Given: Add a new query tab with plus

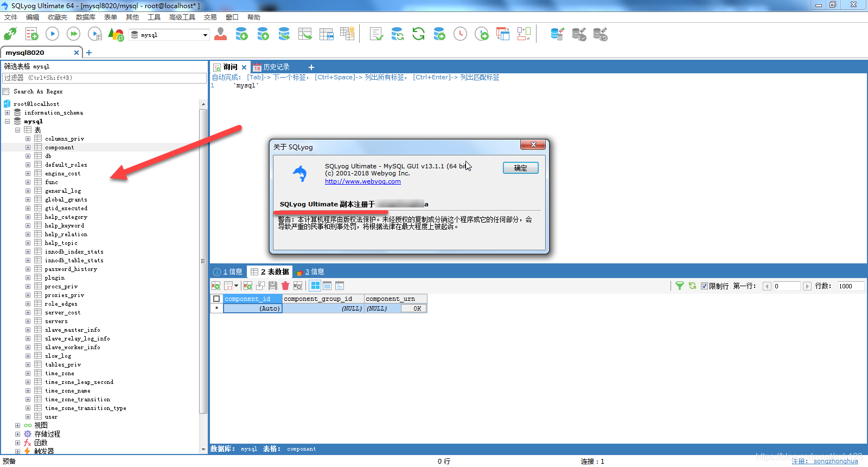Looking at the screenshot, I should click(311, 67).
